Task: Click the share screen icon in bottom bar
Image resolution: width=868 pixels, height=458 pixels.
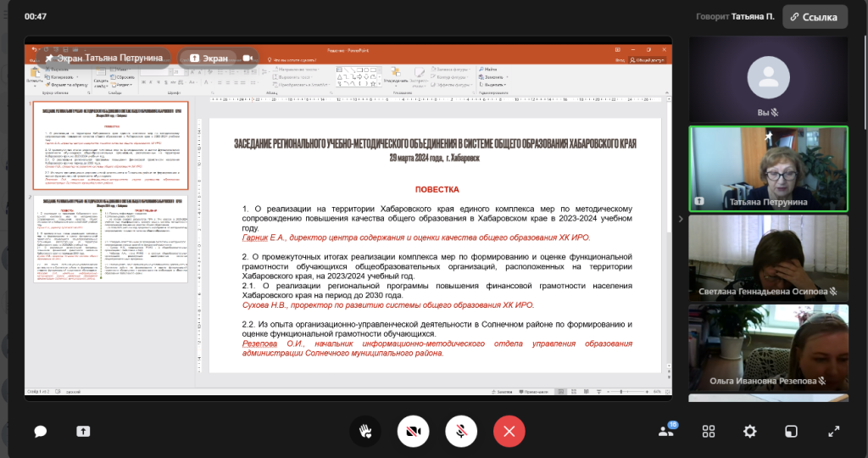Action: click(83, 431)
